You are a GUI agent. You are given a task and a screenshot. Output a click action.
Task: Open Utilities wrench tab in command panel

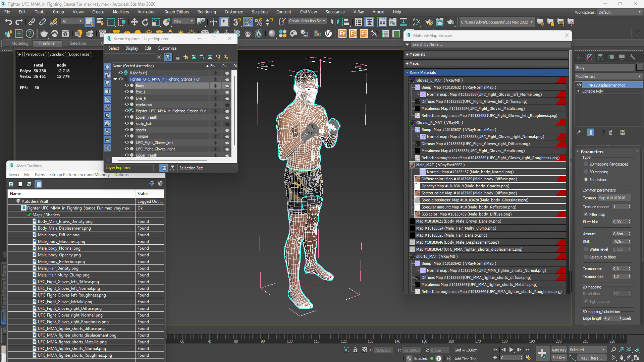(633, 57)
